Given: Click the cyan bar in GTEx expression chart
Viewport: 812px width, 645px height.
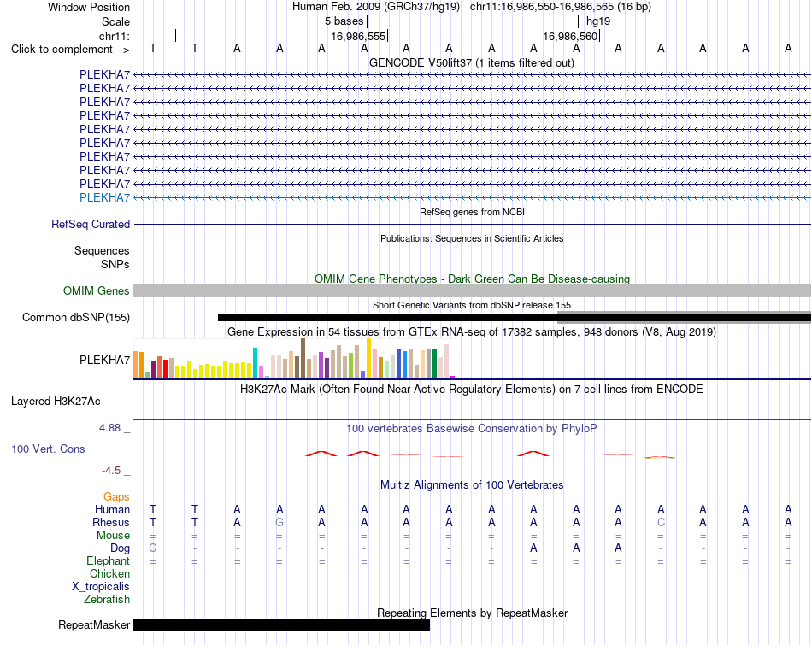Looking at the screenshot, I should point(255,363).
